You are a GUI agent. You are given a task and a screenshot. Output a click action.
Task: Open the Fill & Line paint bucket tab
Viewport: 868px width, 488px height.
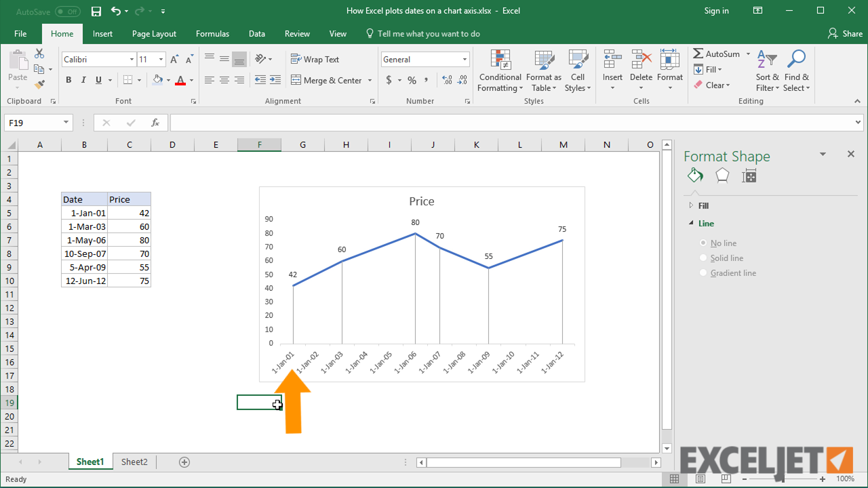coord(695,176)
